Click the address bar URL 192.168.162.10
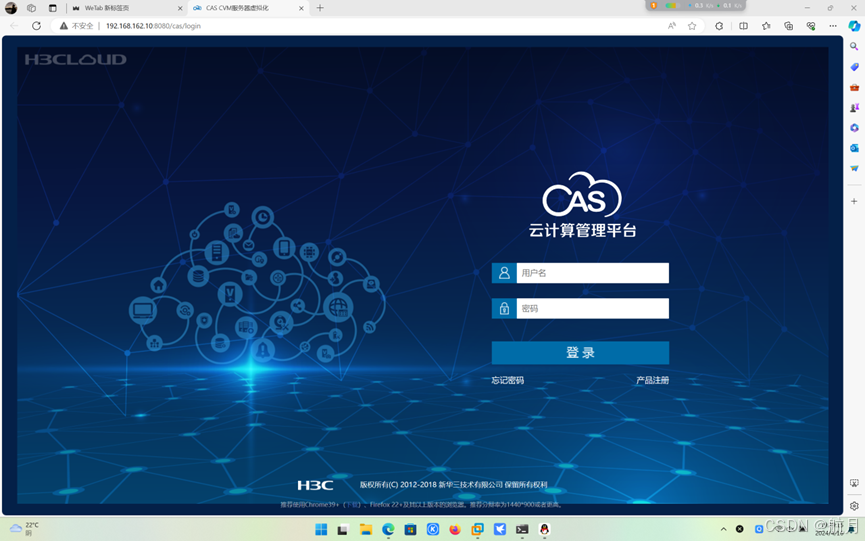The image size is (865, 541). click(x=153, y=26)
